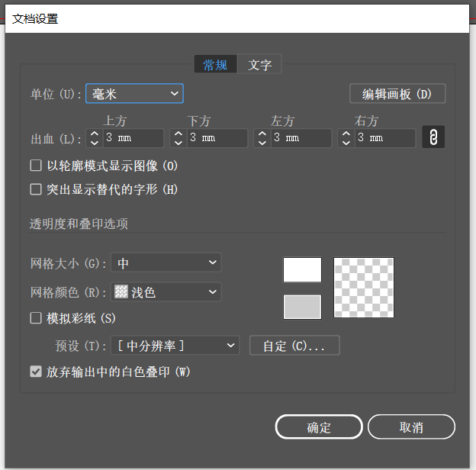
Task: Open the grid color dropdown
Action: click(x=166, y=292)
